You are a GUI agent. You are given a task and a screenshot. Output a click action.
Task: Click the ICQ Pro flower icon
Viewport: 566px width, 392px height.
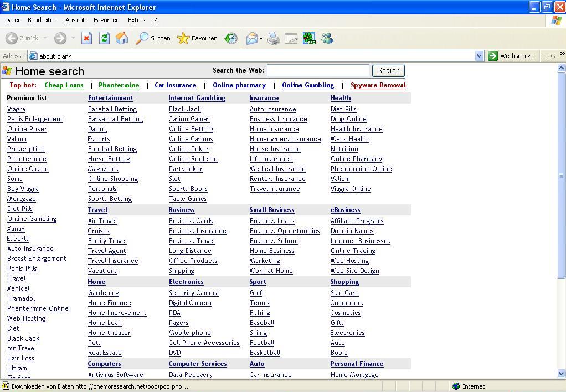(x=309, y=38)
